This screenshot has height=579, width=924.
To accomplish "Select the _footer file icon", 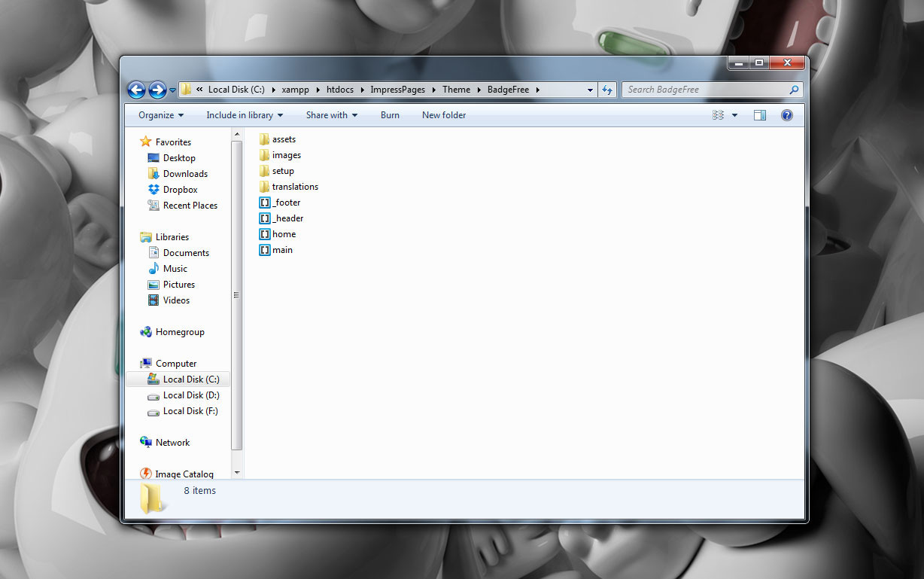I will point(265,203).
